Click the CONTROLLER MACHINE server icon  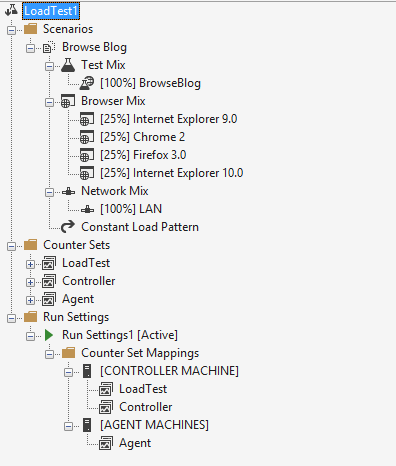coord(87,371)
